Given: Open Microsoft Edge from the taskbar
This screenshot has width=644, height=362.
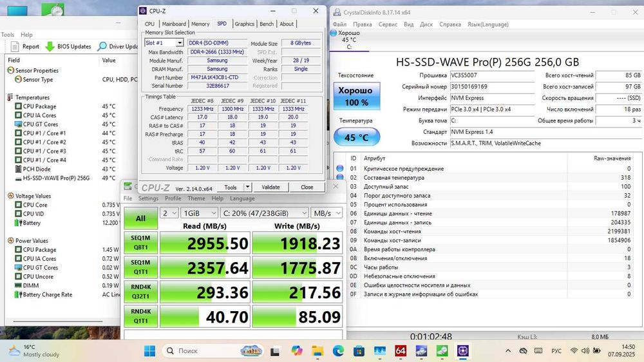Looking at the screenshot, I should pyautogui.click(x=339, y=351).
